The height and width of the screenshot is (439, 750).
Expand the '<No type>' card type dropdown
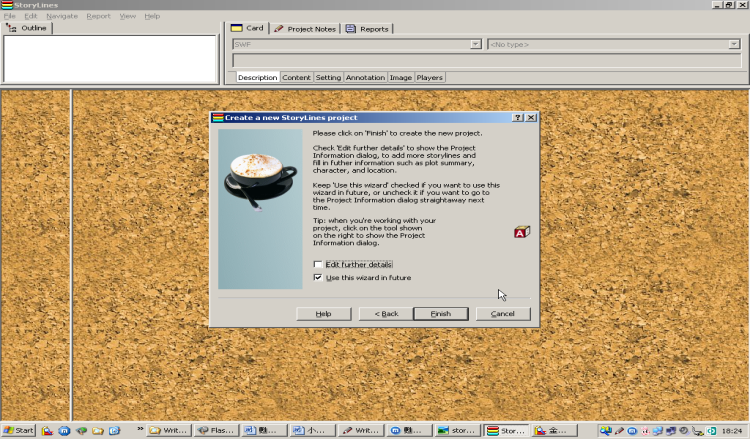[734, 44]
